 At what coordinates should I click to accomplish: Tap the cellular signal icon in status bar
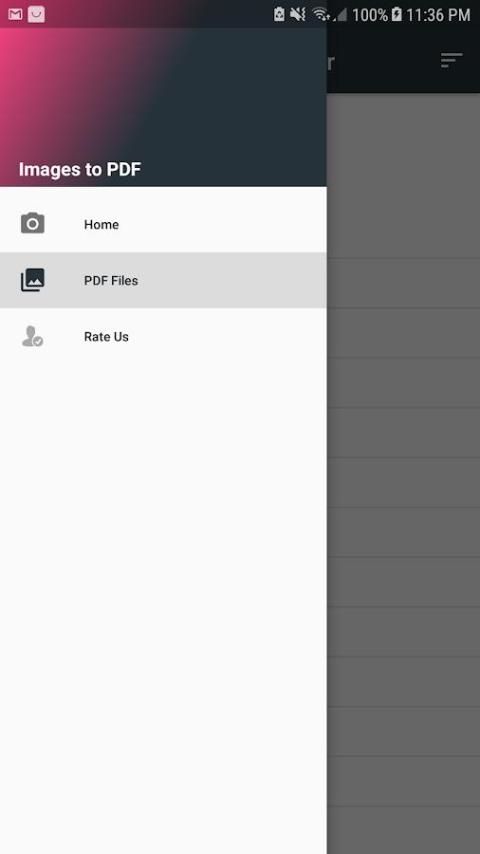tap(341, 15)
